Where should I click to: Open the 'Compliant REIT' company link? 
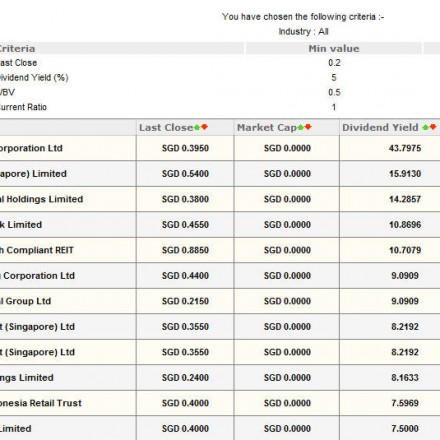36,250
